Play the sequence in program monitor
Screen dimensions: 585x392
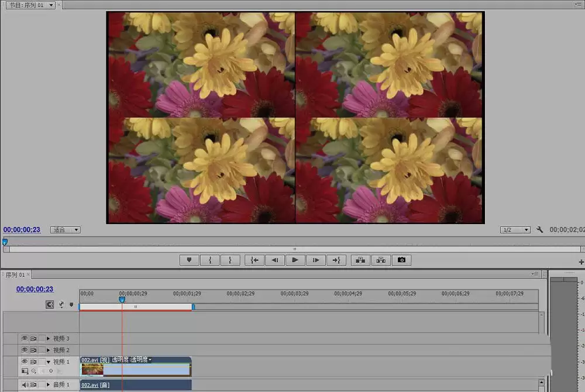(295, 260)
